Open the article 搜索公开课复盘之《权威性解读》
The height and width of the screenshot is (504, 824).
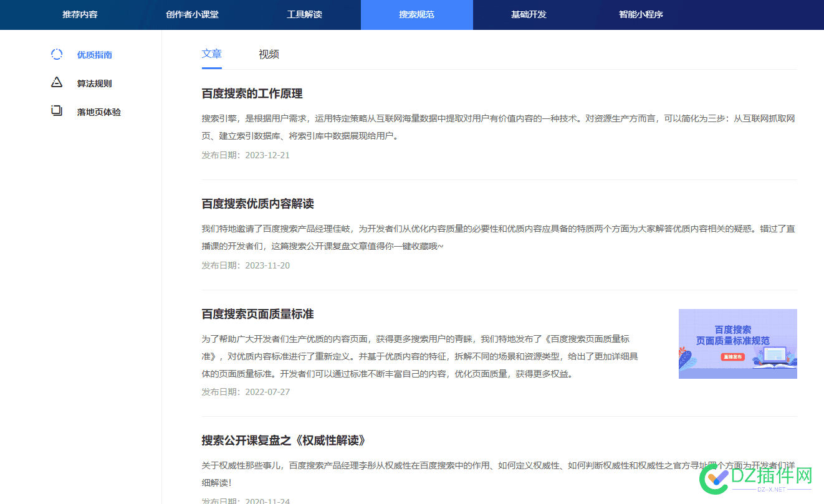pos(284,440)
